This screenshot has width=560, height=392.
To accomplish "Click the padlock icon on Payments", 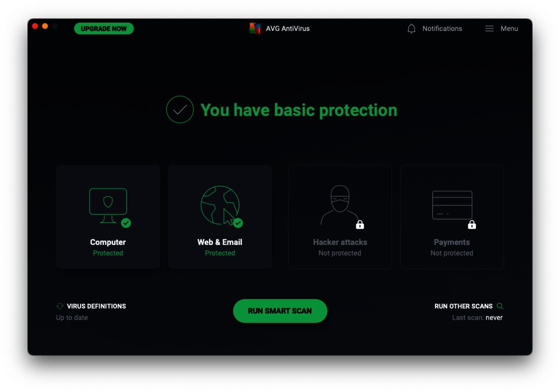I will [x=472, y=224].
